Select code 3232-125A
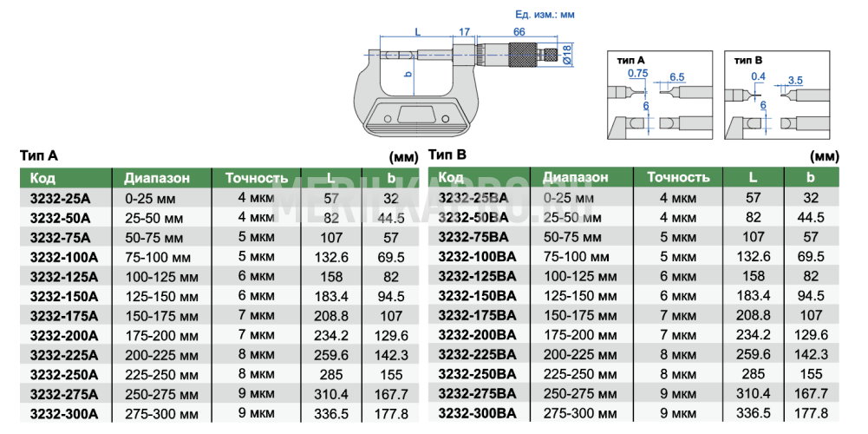 [63, 277]
